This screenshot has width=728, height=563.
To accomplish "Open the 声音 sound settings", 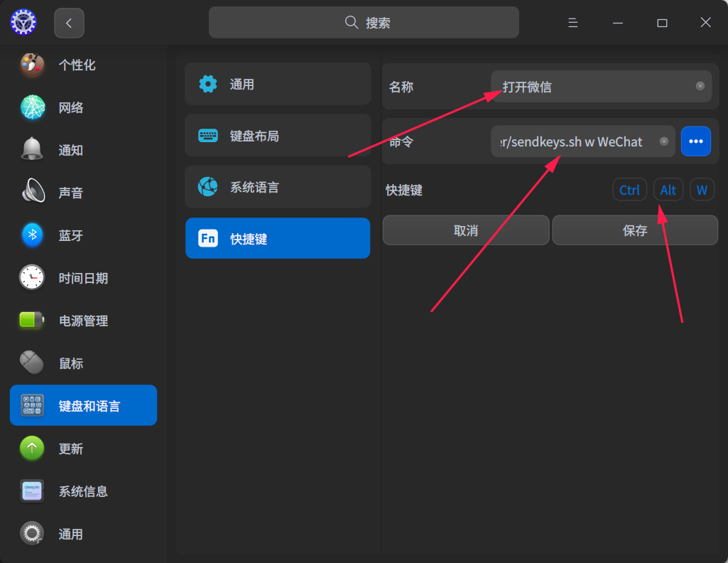I will pyautogui.click(x=83, y=193).
